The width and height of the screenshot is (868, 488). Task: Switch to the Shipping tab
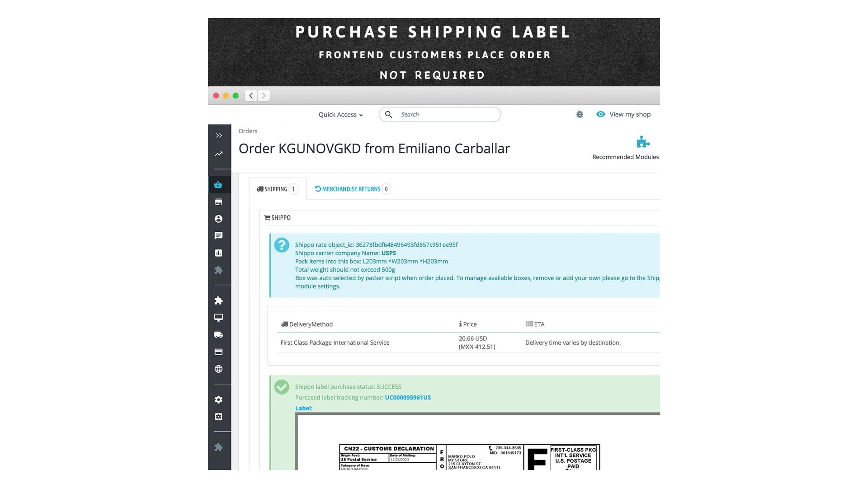point(277,189)
